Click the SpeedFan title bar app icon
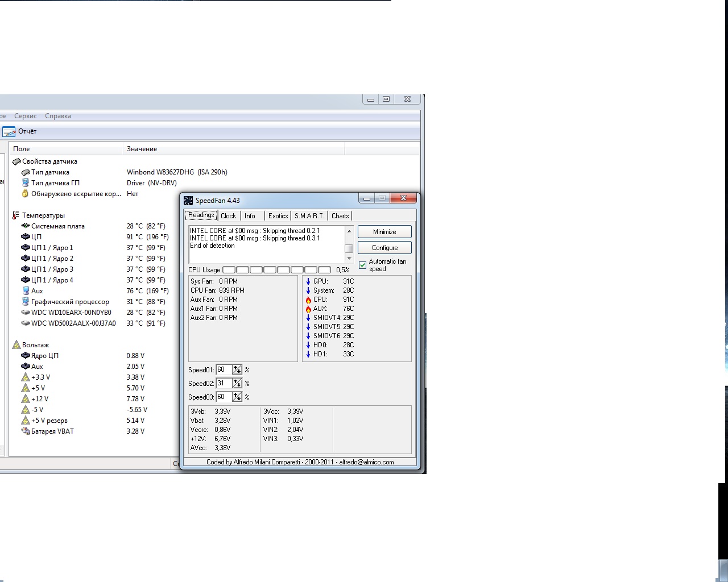The height and width of the screenshot is (582, 728). pyautogui.click(x=188, y=201)
